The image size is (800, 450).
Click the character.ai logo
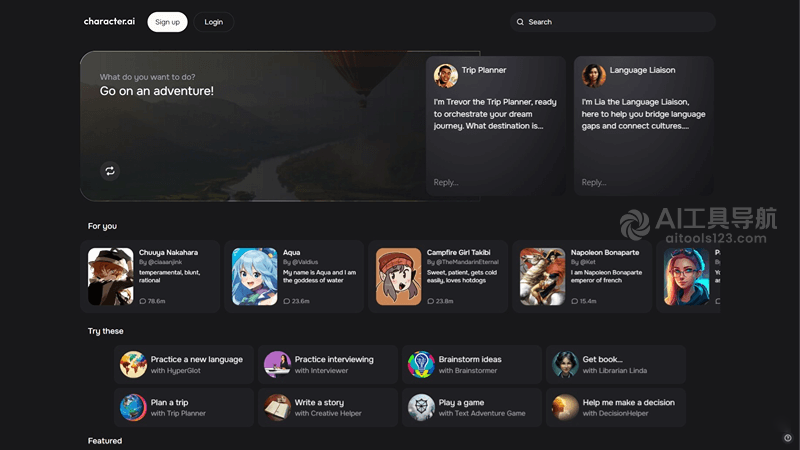(x=109, y=21)
